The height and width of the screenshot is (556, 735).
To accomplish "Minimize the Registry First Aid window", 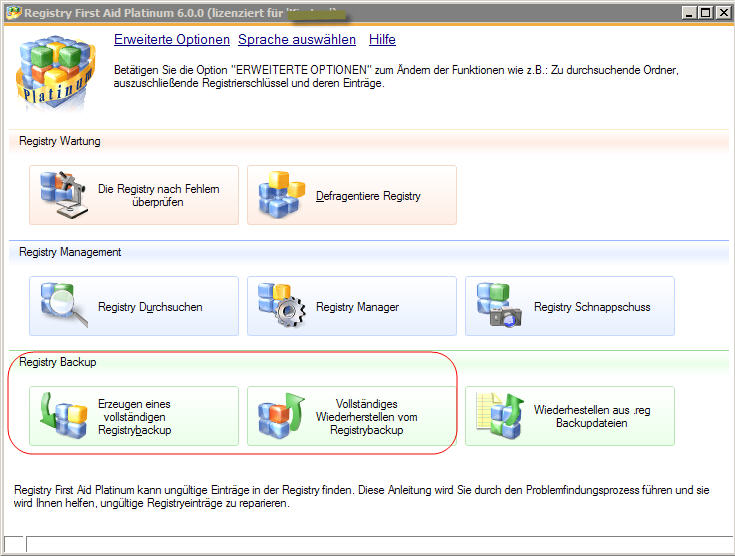I will [x=689, y=13].
